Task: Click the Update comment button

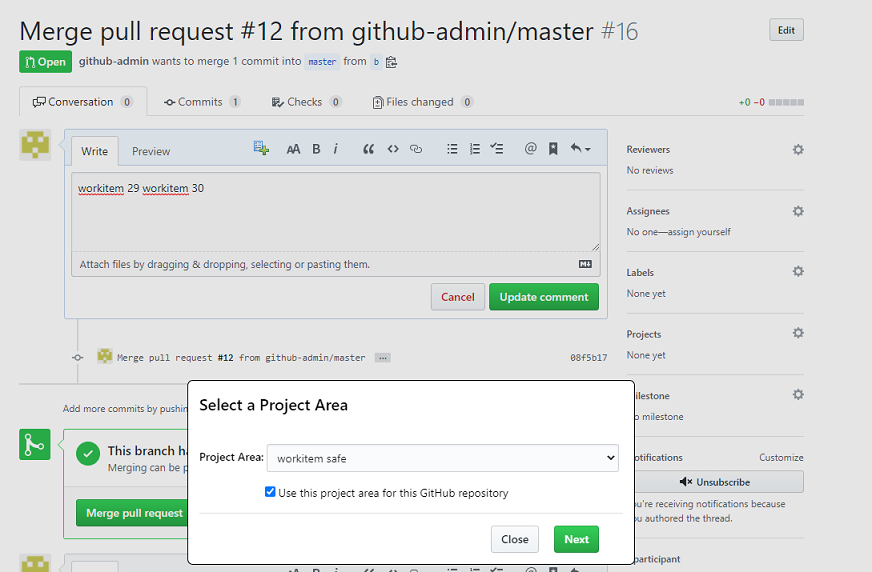Action: point(544,297)
